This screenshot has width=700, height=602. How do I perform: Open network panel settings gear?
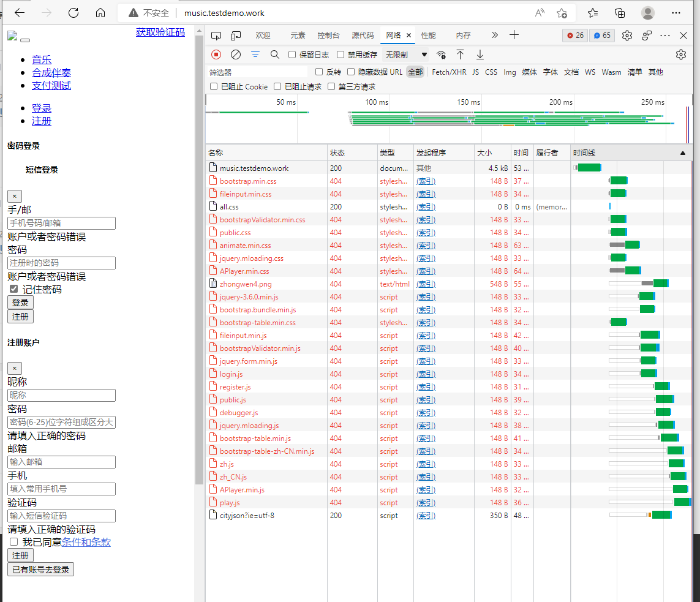point(681,55)
